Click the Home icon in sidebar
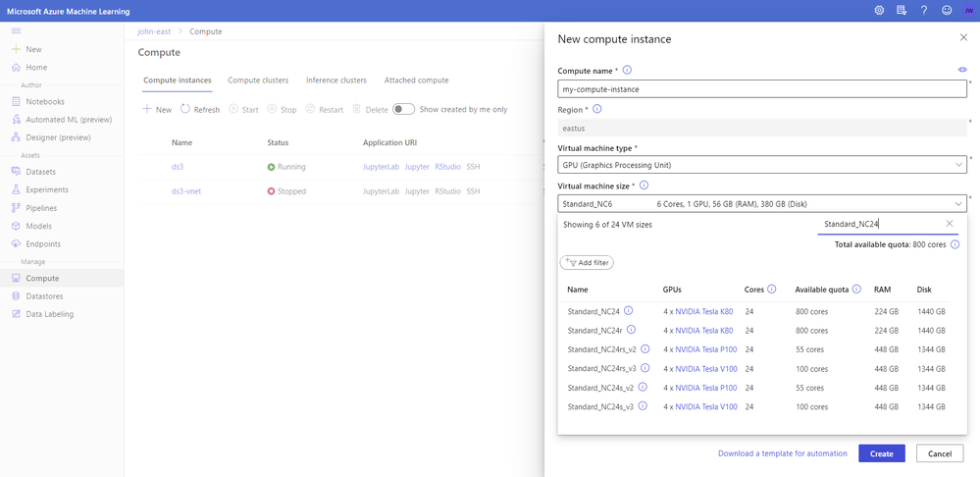This screenshot has height=477, width=980. [17, 67]
